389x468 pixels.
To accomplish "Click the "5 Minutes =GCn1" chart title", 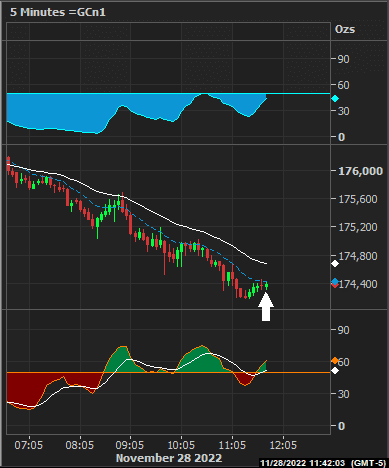I will pyautogui.click(x=58, y=12).
